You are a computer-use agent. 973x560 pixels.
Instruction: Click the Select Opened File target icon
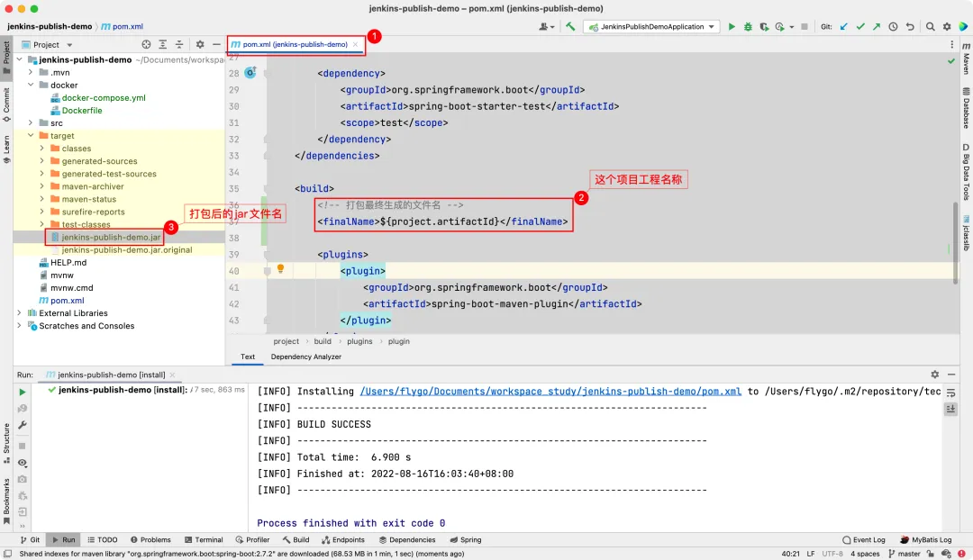click(146, 45)
